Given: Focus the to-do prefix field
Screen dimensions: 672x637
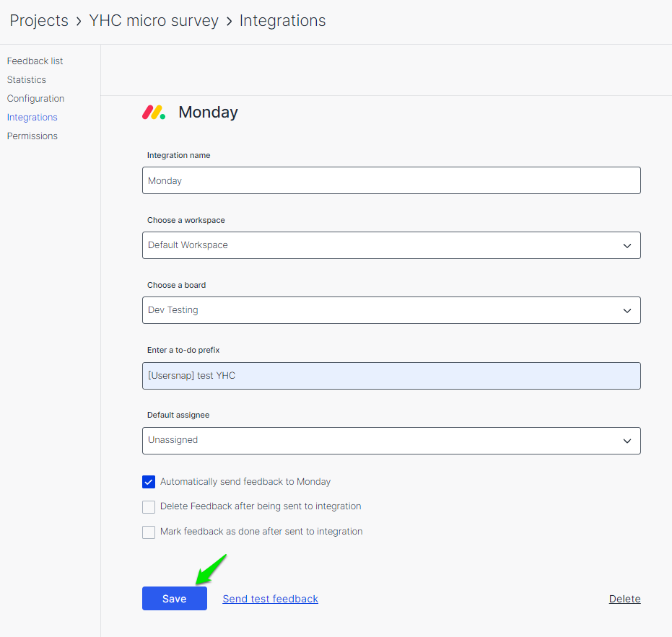Looking at the screenshot, I should point(391,376).
